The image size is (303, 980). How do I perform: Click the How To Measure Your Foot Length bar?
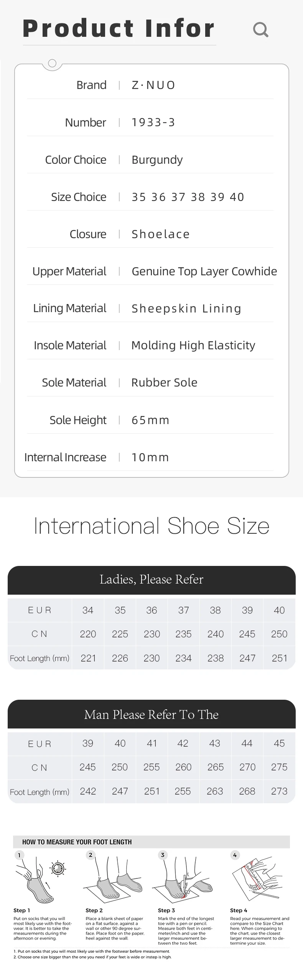[x=151, y=842]
